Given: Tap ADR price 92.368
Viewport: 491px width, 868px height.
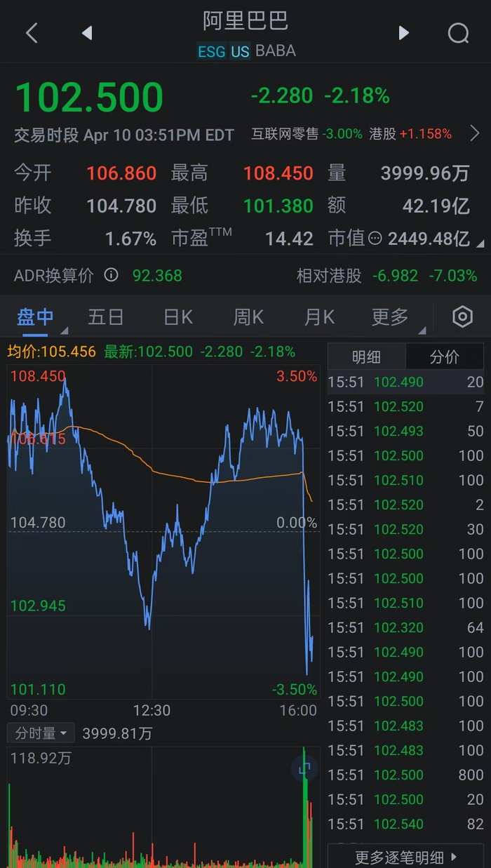Looking at the screenshot, I should tap(157, 276).
